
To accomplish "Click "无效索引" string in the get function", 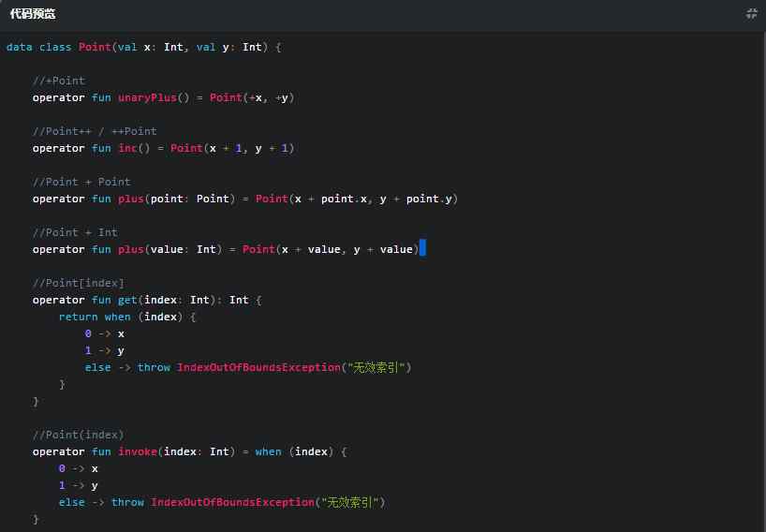I will (376, 367).
